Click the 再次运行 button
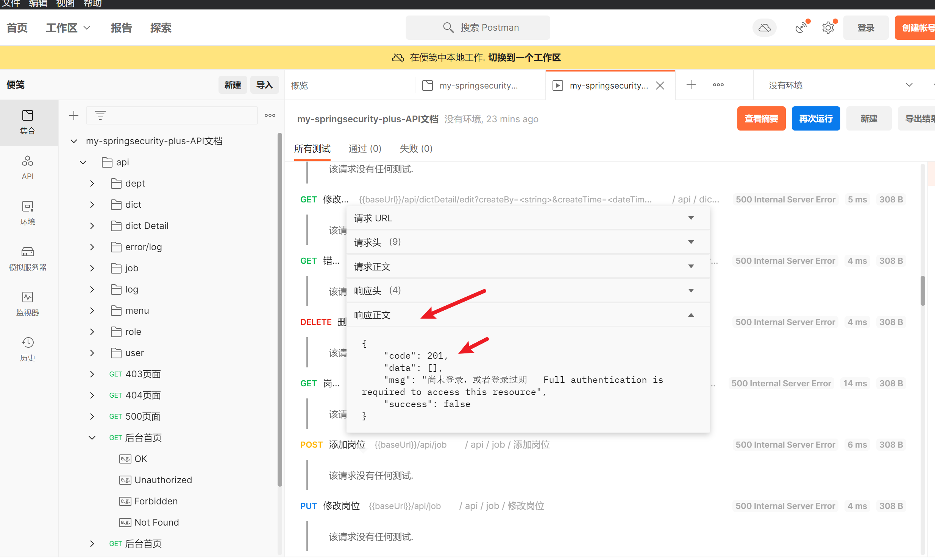Viewport: 935px width, 560px height. click(x=815, y=119)
